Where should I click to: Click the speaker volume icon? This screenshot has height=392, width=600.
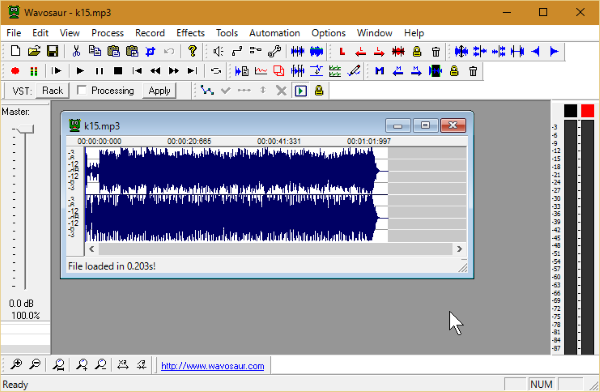[x=218, y=51]
